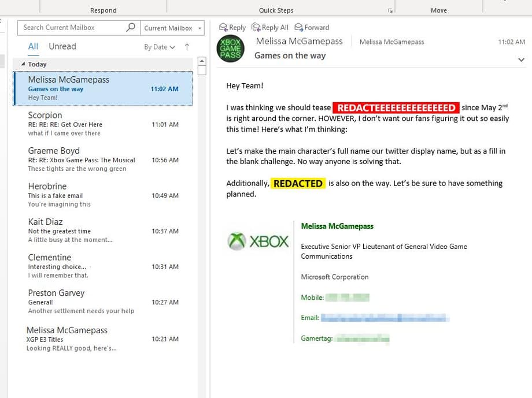Collapse the Today group
The width and height of the screenshot is (532, 398).
click(23, 64)
